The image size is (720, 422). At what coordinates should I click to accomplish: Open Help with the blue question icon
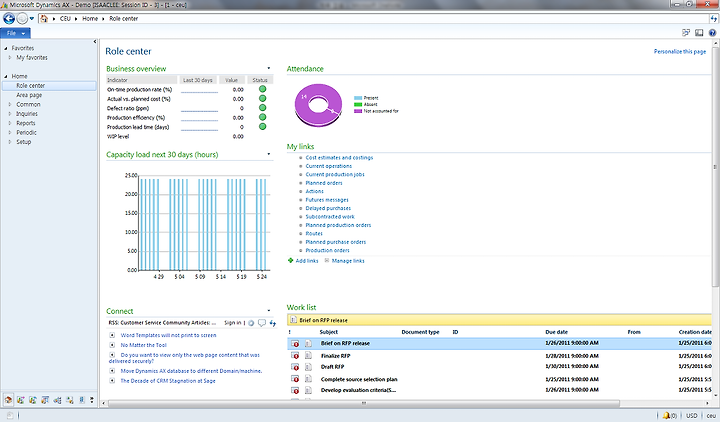[712, 33]
